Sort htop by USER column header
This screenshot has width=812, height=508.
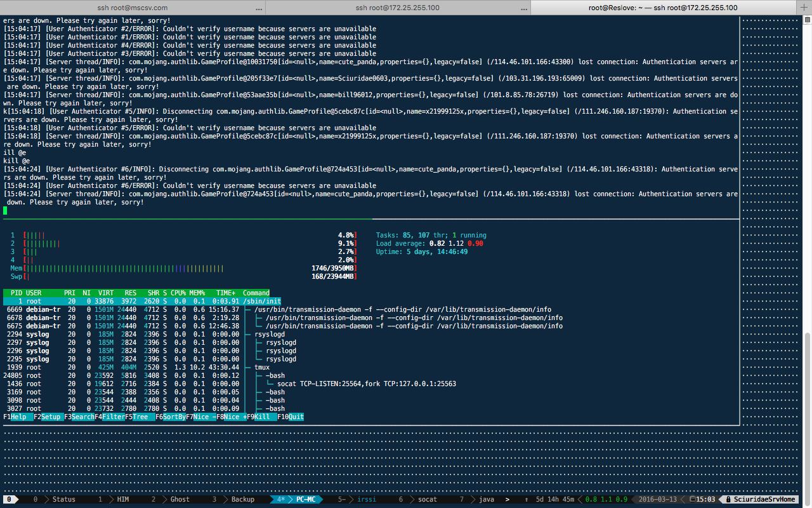pos(34,293)
